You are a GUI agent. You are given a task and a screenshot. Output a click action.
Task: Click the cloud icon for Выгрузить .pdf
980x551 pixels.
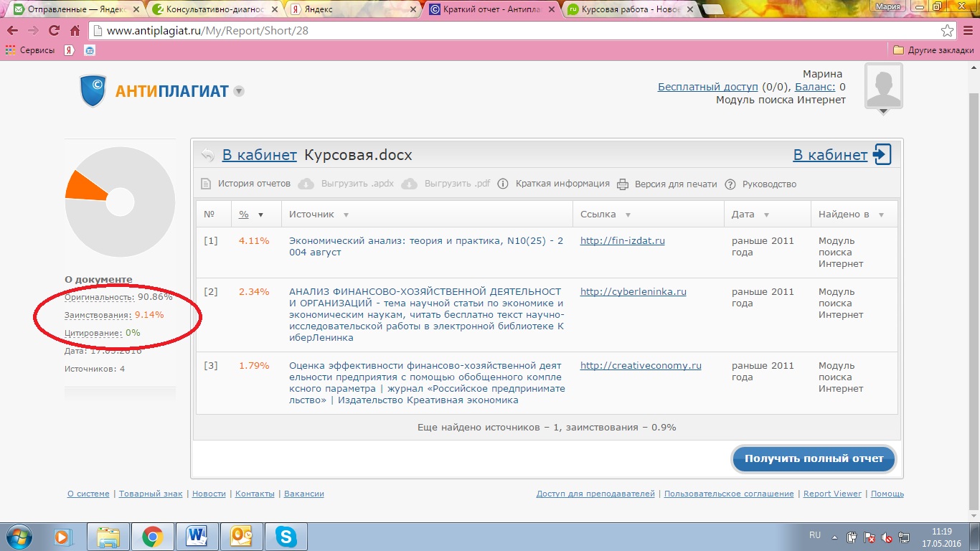[409, 184]
